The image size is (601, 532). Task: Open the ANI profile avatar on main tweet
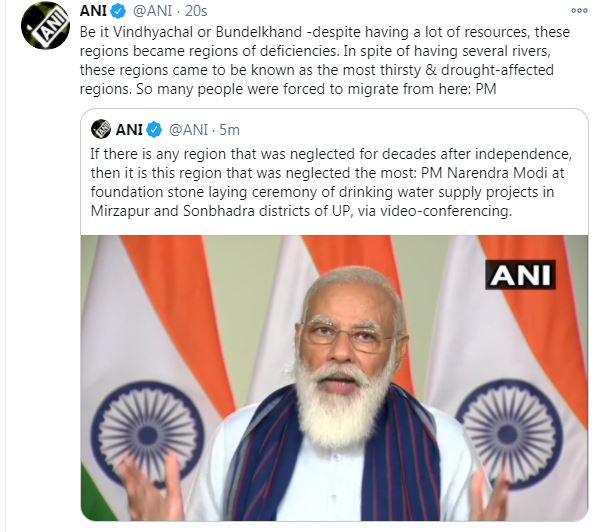point(45,25)
